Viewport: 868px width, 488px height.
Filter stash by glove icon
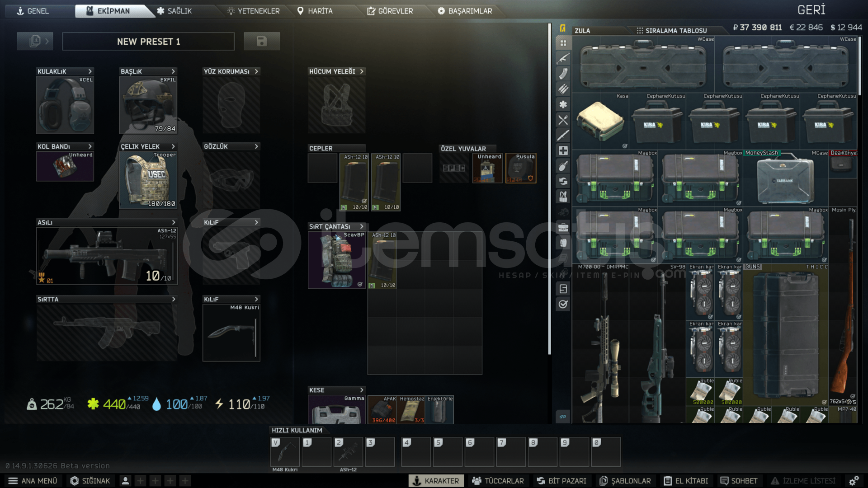pos(563,243)
